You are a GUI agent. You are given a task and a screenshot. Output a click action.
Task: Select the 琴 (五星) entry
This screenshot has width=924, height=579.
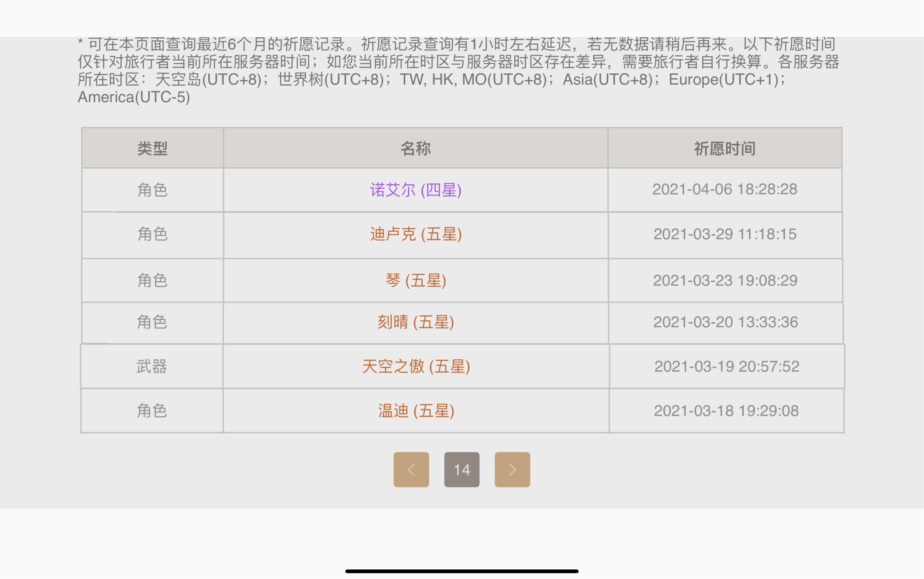tap(416, 281)
